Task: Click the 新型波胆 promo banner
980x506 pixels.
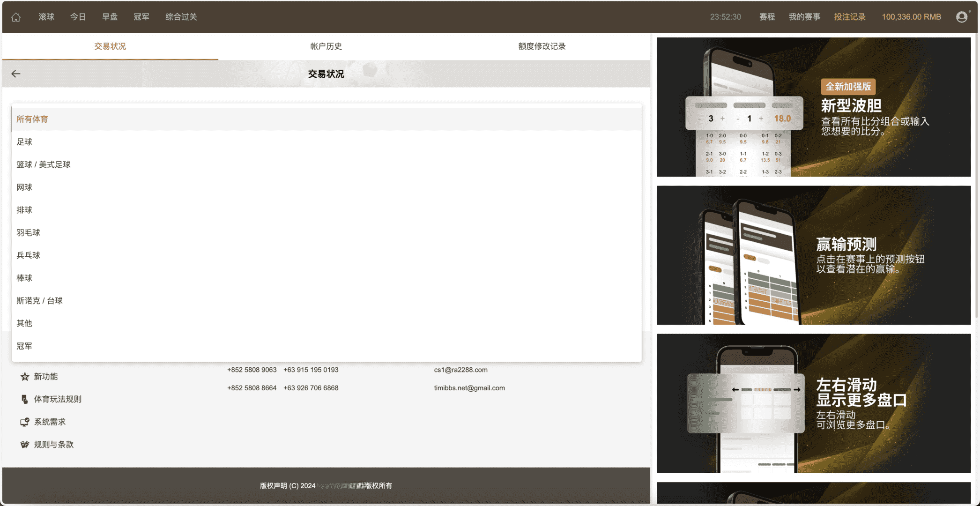Action: click(x=813, y=108)
